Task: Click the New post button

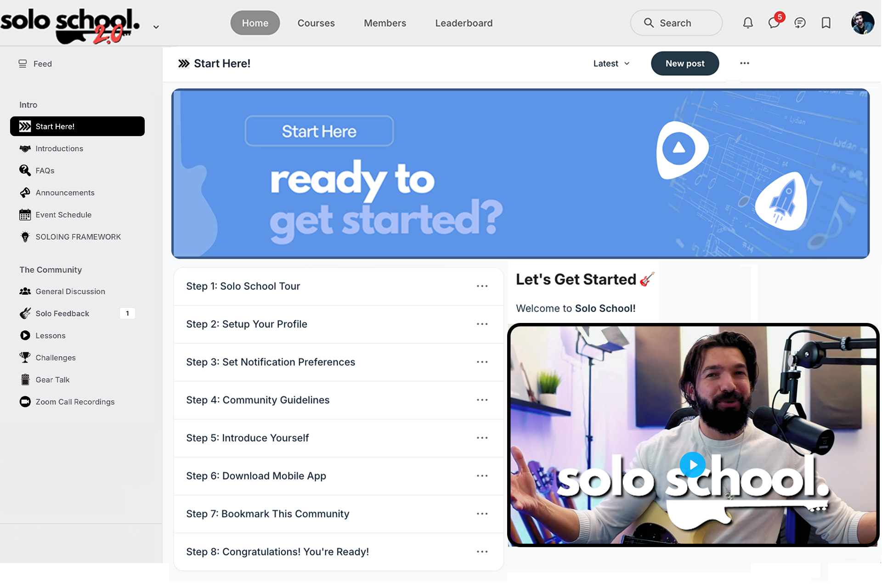Action: coord(685,63)
